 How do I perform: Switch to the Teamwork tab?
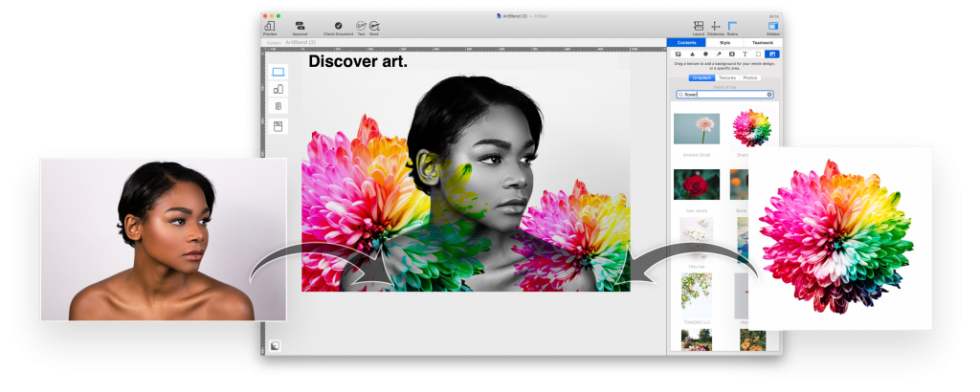click(x=763, y=42)
